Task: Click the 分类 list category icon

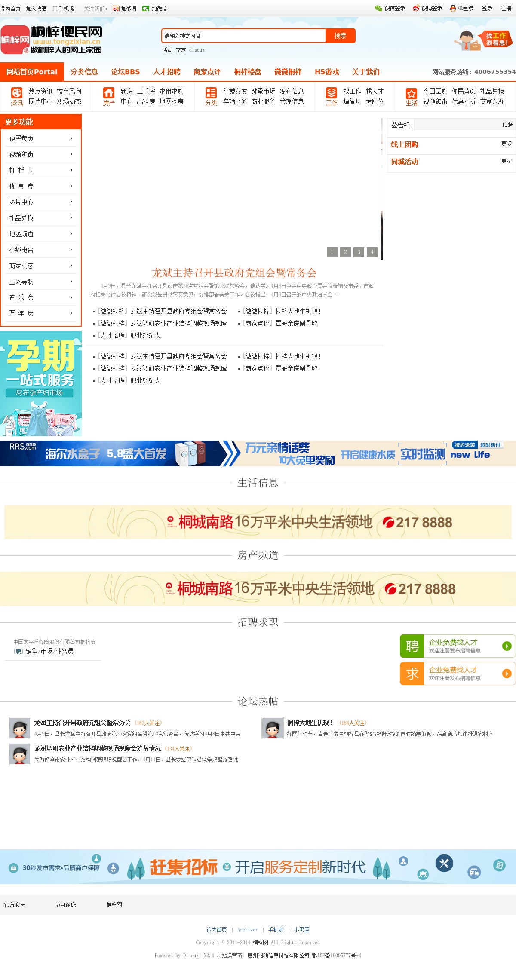Action: pos(211,93)
